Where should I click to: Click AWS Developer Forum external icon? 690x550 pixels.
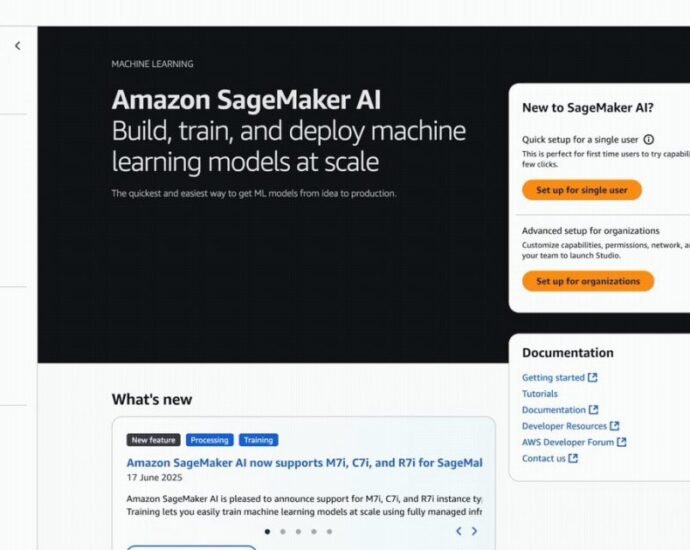pos(622,442)
